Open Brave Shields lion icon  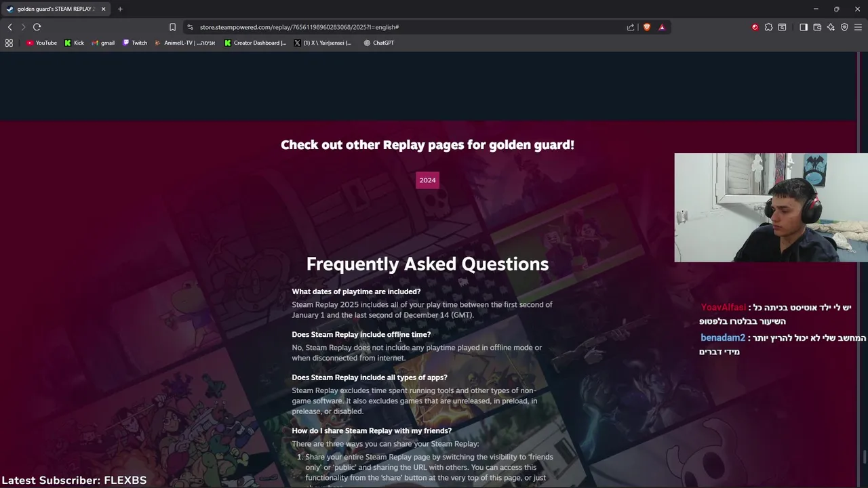tap(646, 27)
